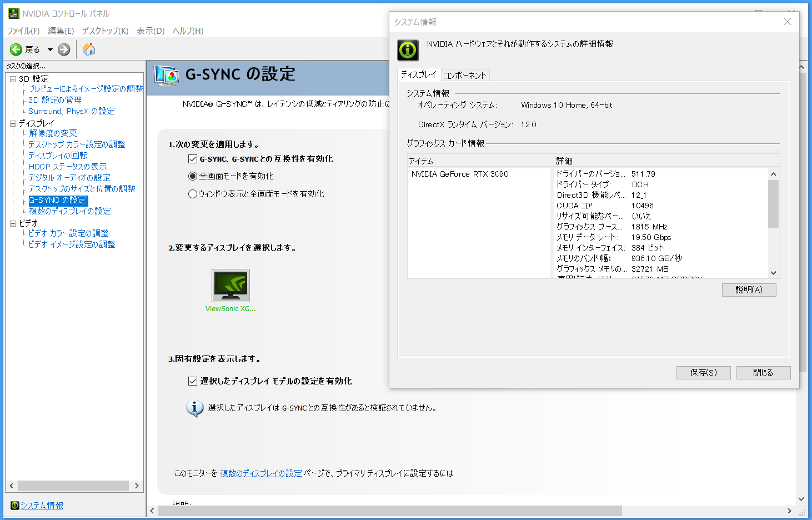Switch to the ディスプレイ tab

[x=419, y=74]
